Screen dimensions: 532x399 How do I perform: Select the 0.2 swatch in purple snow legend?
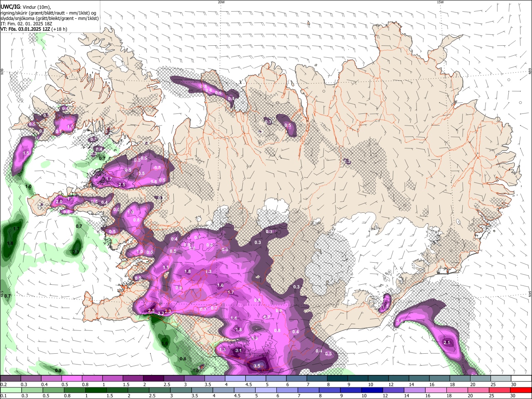pos(10,378)
